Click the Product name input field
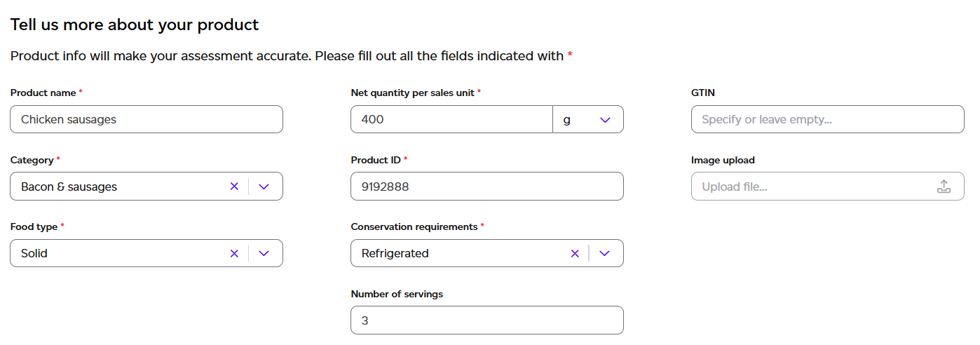The image size is (980, 345). pos(146,120)
